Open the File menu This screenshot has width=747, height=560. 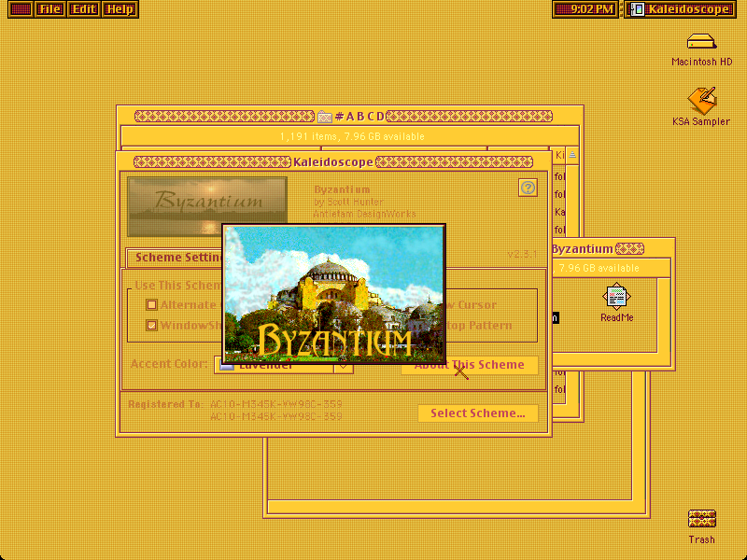click(50, 9)
